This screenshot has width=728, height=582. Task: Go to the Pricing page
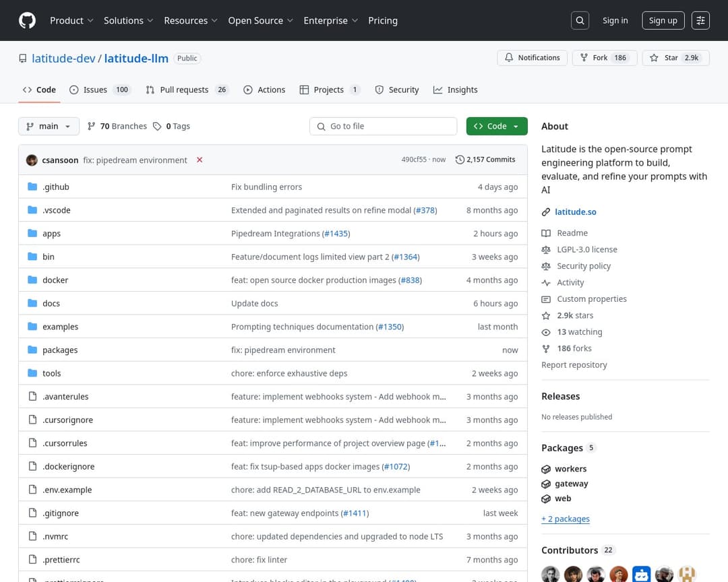[383, 20]
